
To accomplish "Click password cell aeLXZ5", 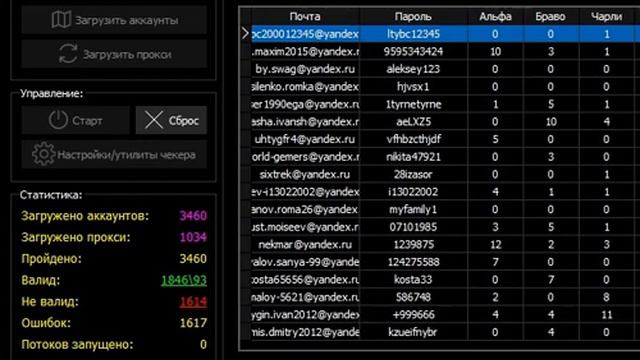I will point(413,122).
